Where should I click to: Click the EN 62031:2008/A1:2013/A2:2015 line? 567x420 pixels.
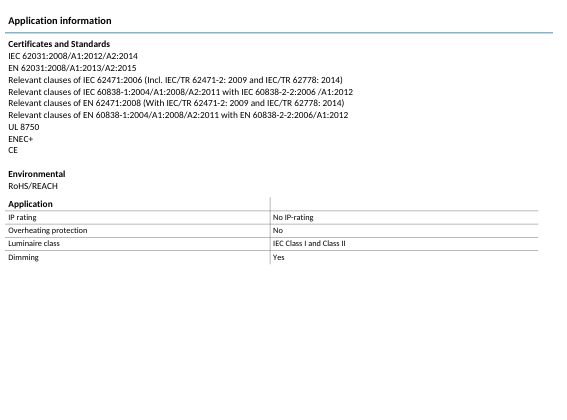(x=72, y=68)
